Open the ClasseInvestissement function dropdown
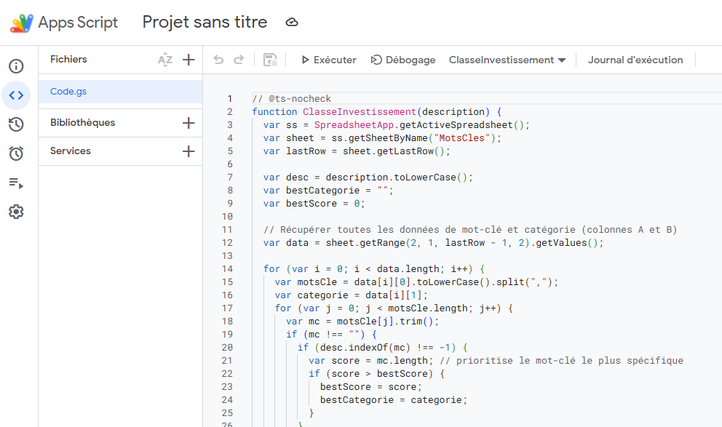This screenshot has height=427, width=722. [x=507, y=60]
